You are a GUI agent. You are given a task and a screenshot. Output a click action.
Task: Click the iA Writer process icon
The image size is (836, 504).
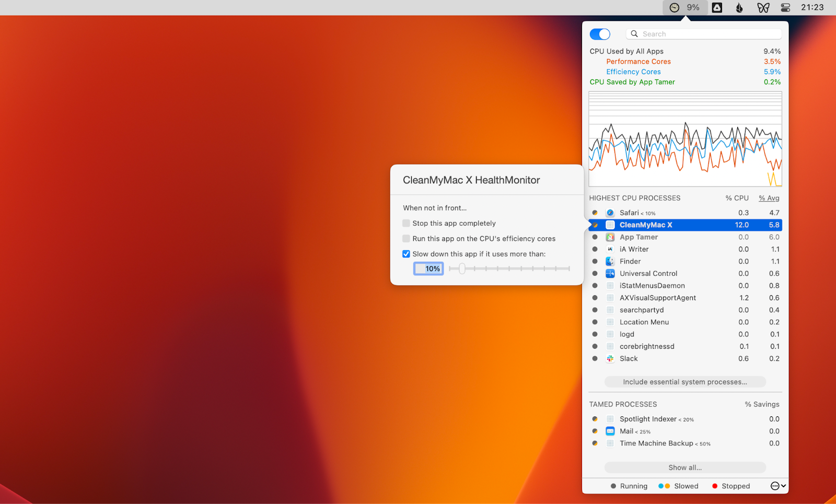tap(610, 249)
